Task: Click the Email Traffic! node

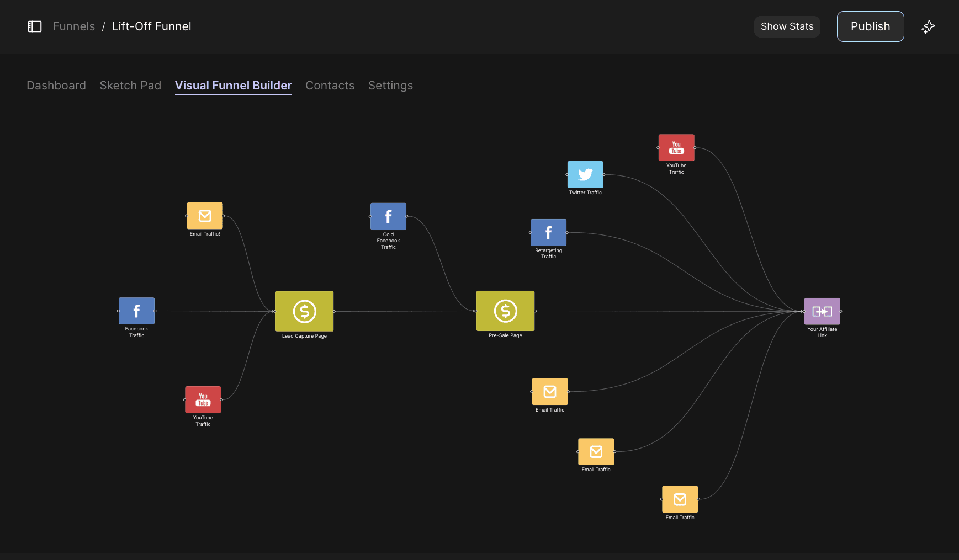Action: tap(205, 216)
